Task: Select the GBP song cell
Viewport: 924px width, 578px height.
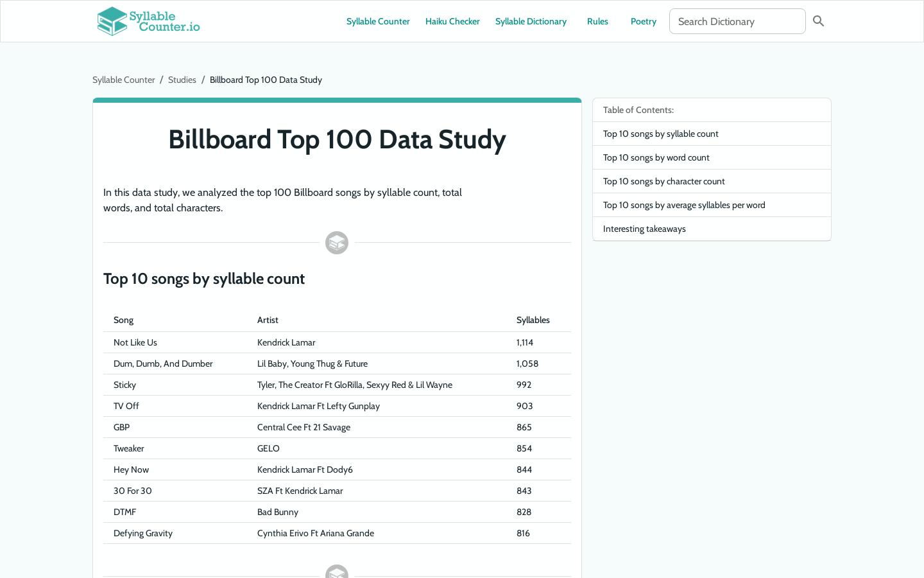Action: [121, 427]
